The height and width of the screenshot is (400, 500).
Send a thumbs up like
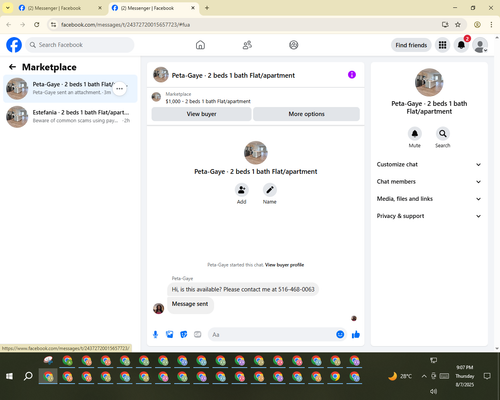coord(356,334)
